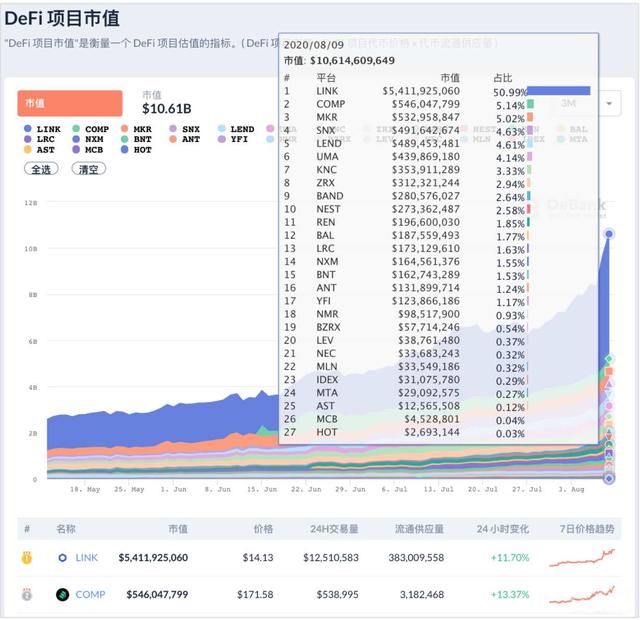Click the 全选 select-all button
This screenshot has width=640, height=620.
(x=41, y=169)
